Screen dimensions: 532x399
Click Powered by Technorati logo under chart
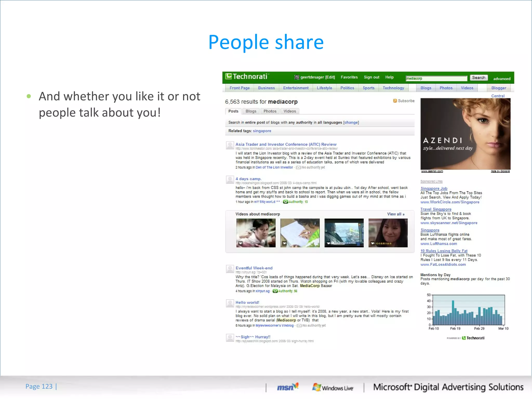coord(465,338)
